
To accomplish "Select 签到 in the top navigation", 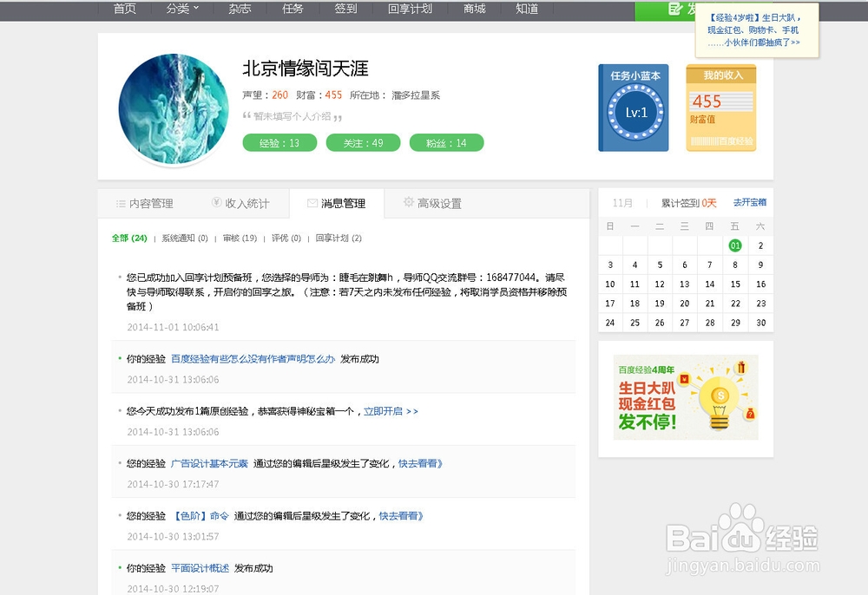I will (346, 9).
